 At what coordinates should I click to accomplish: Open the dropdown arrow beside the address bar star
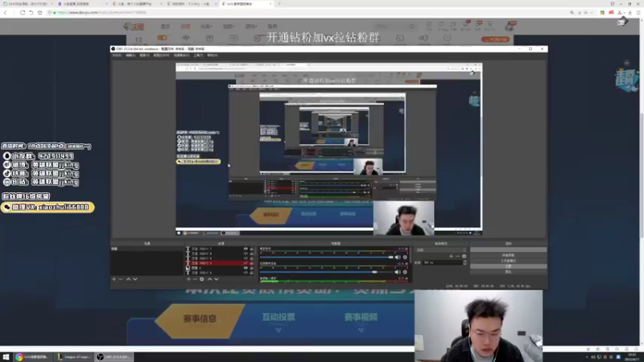point(591,13)
